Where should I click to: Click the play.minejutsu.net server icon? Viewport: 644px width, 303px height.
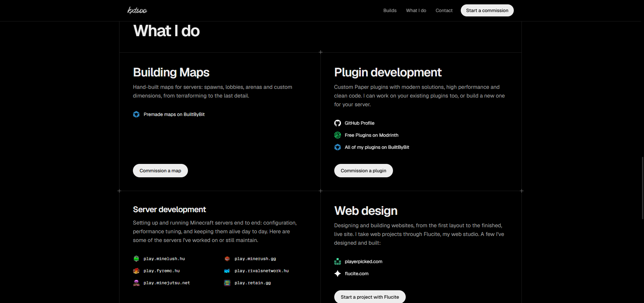point(136,283)
